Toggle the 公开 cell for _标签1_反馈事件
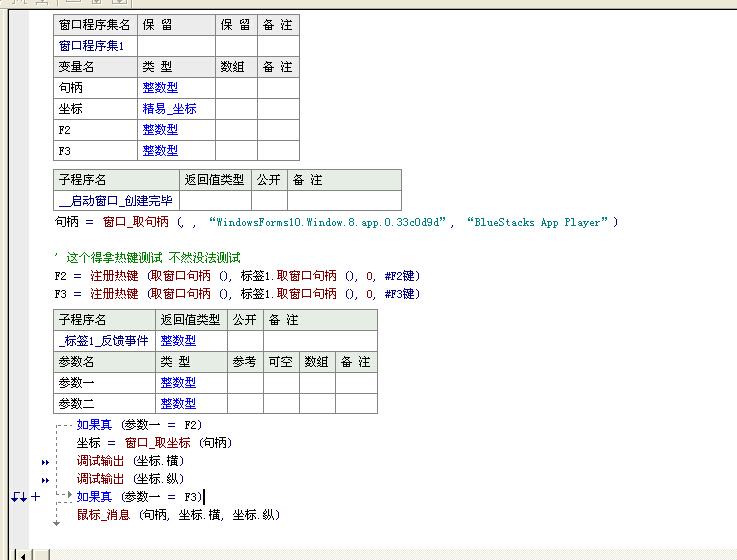The image size is (737, 560). tap(245, 341)
